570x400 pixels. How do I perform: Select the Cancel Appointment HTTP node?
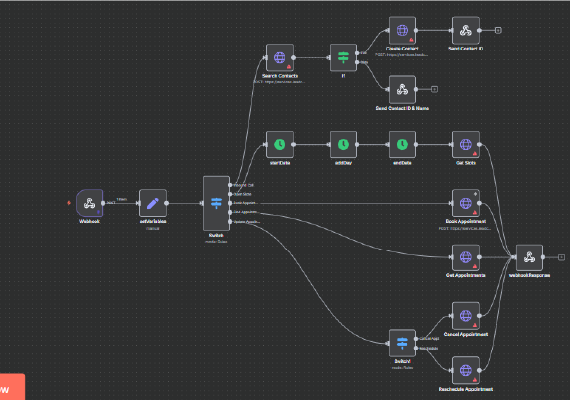coord(466,316)
